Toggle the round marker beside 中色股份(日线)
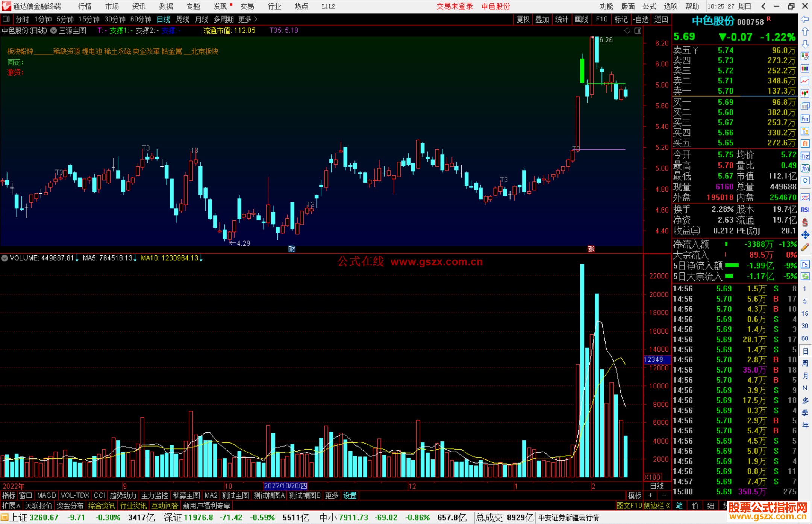The image size is (812, 524). [x=54, y=30]
